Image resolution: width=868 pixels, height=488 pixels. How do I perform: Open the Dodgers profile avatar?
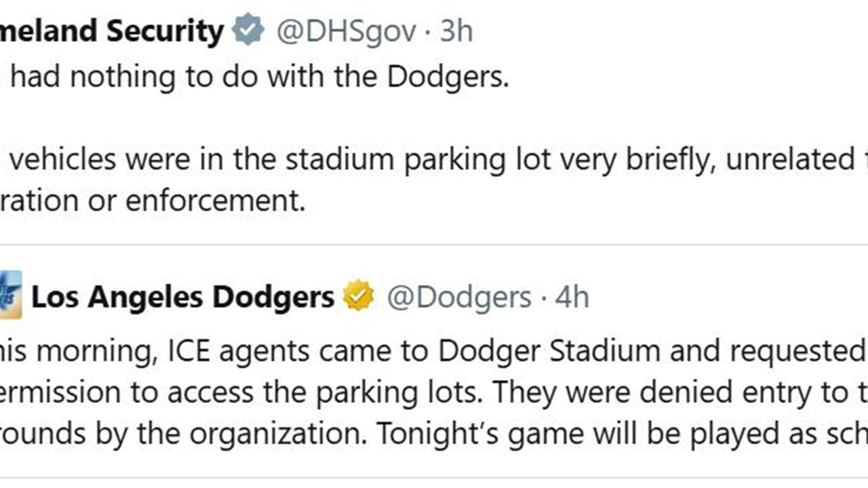(10, 295)
